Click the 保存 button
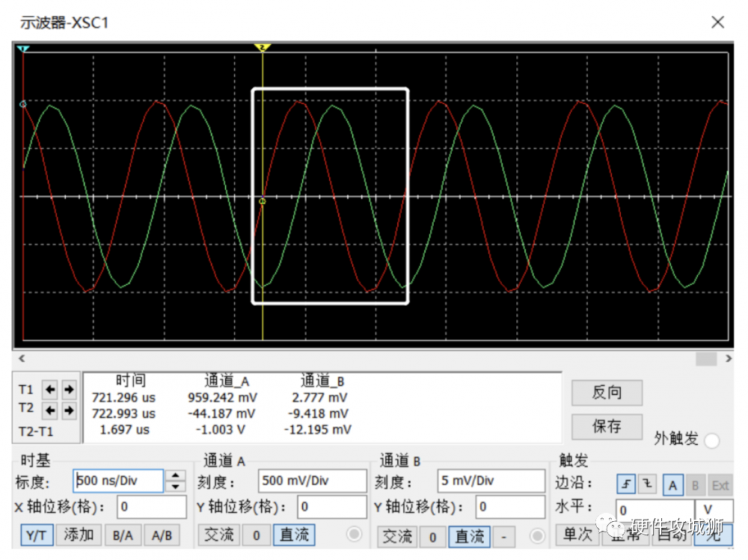 pyautogui.click(x=607, y=426)
